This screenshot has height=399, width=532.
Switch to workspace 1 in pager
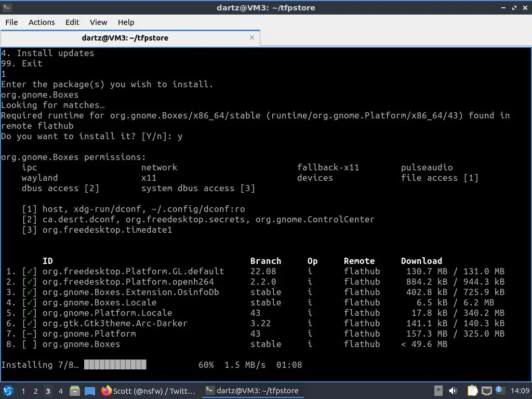tap(23, 391)
